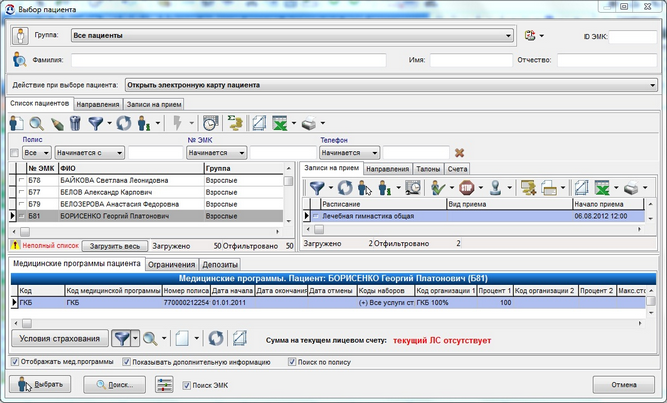Image resolution: width=667 pixels, height=403 pixels.
Task: Open the Талоны tab
Action: (428, 169)
